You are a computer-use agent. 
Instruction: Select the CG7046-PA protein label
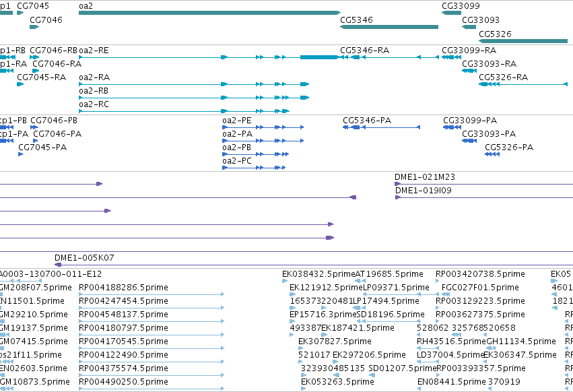coord(57,134)
